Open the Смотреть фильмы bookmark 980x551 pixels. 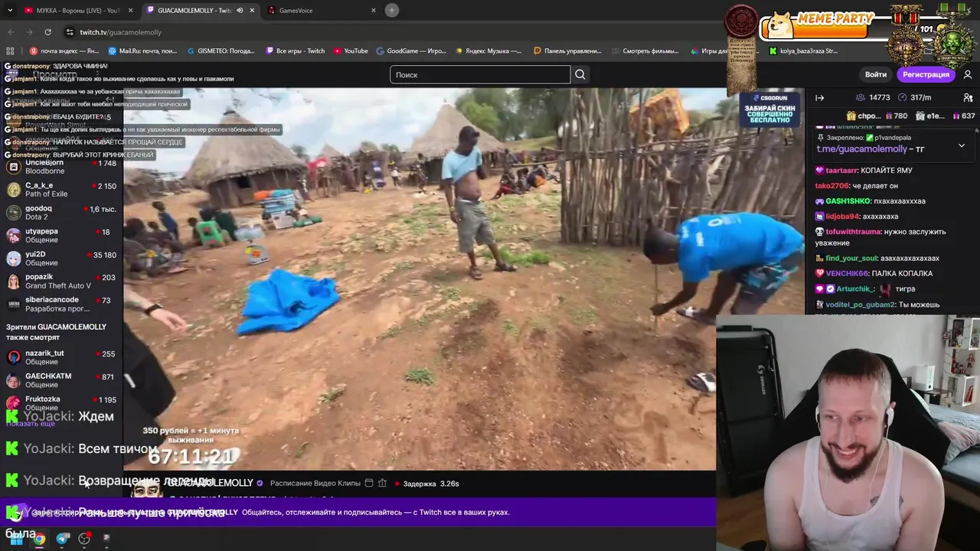pos(645,51)
